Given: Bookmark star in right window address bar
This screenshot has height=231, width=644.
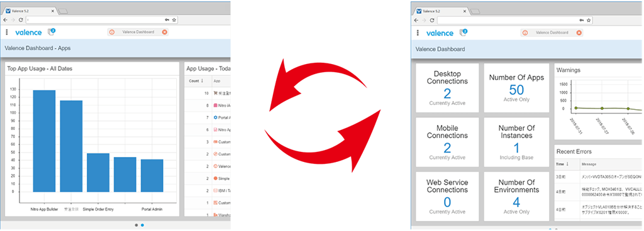Looking at the screenshot, I should pos(589,20).
